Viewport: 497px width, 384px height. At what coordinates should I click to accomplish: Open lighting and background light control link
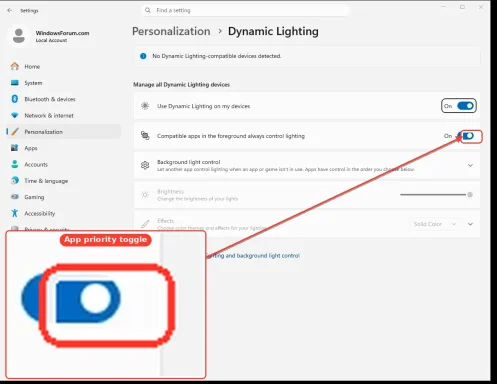click(x=253, y=256)
